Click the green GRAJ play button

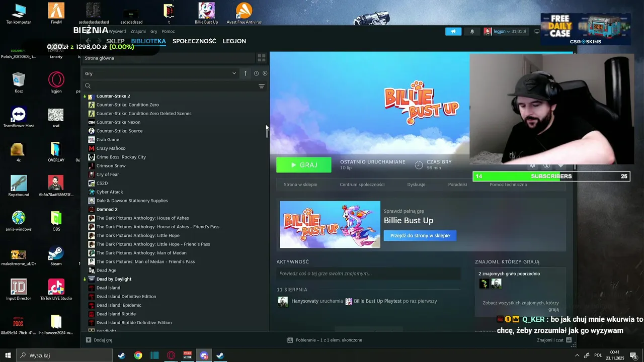point(304,165)
